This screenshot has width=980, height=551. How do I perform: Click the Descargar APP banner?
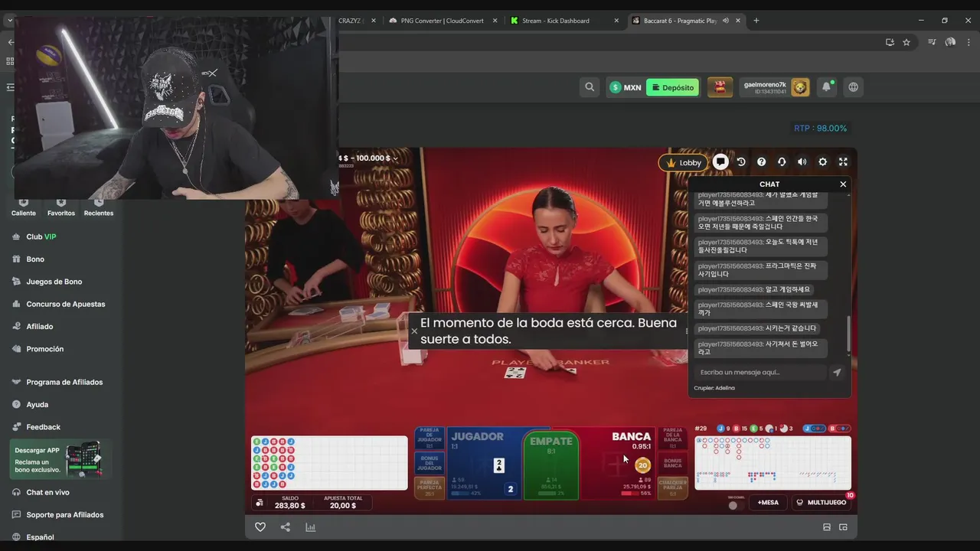tap(60, 458)
